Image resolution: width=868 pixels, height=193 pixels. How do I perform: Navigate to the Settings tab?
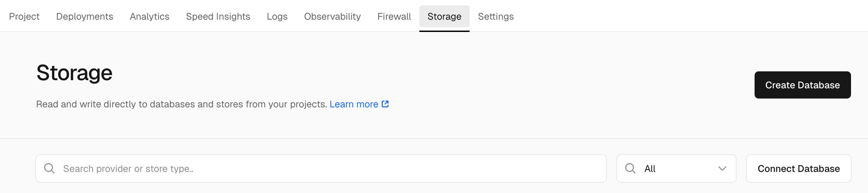coord(496,16)
